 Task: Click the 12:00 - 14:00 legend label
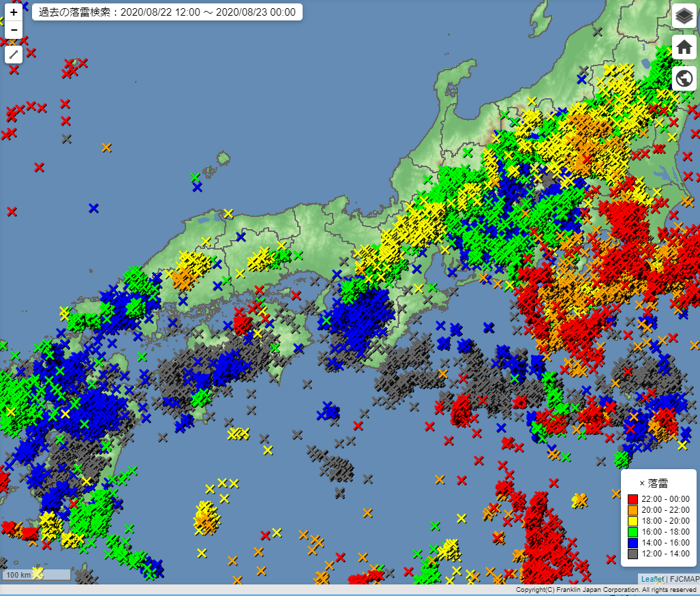click(665, 555)
